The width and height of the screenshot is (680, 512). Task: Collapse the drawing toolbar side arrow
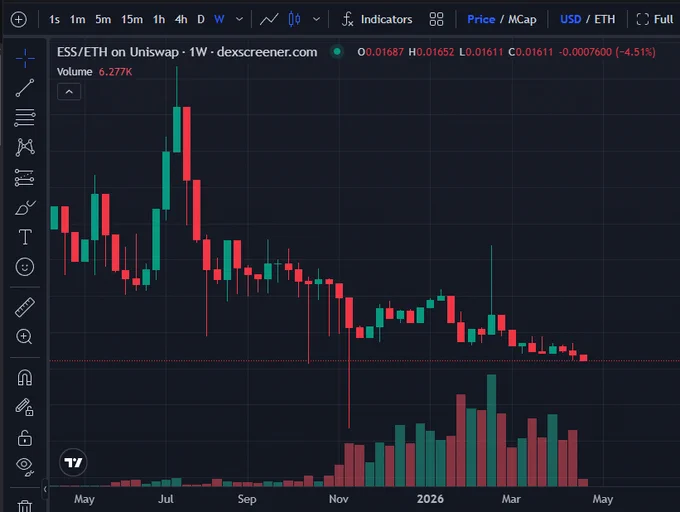(45, 489)
